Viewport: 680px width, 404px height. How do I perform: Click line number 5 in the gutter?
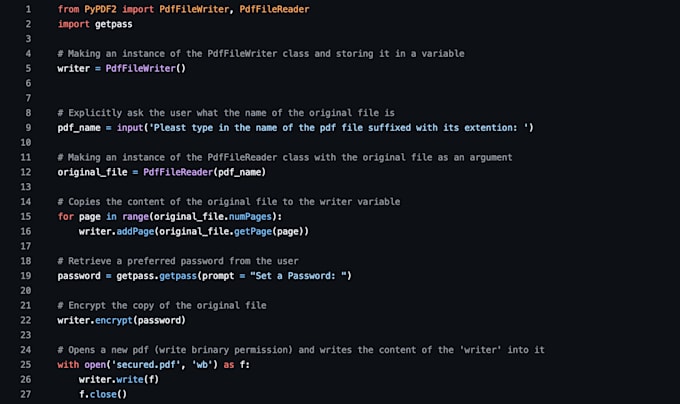(x=28, y=68)
